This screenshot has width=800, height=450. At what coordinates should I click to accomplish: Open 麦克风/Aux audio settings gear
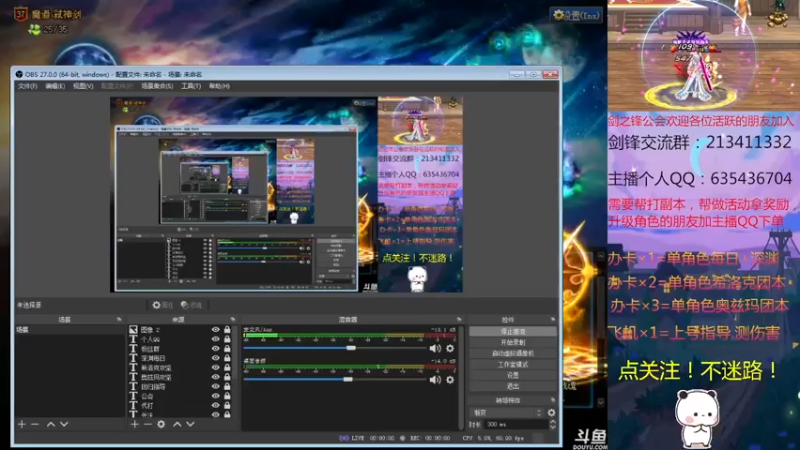point(450,348)
